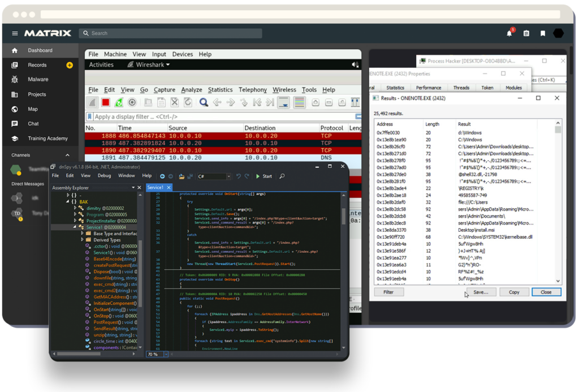
Task: Select packet 1891 DNS row
Action: coord(223,158)
